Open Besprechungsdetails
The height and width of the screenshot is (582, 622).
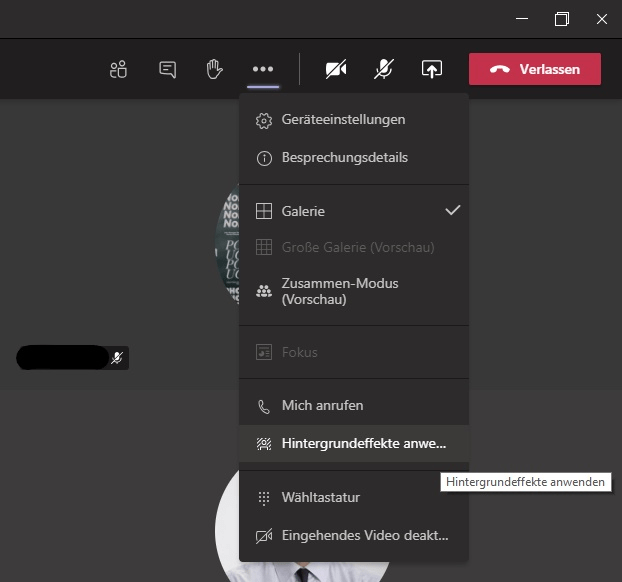coord(354,158)
